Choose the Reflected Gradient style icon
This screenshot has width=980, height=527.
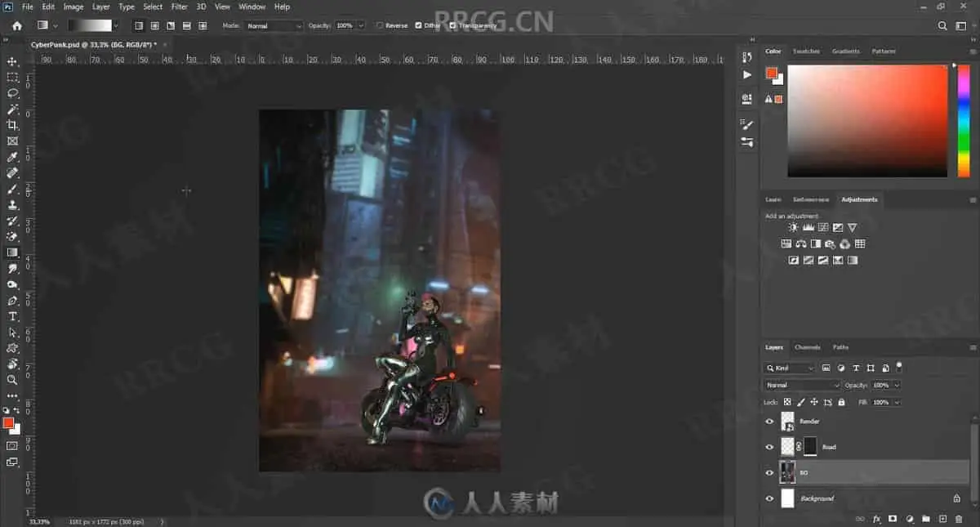186,25
